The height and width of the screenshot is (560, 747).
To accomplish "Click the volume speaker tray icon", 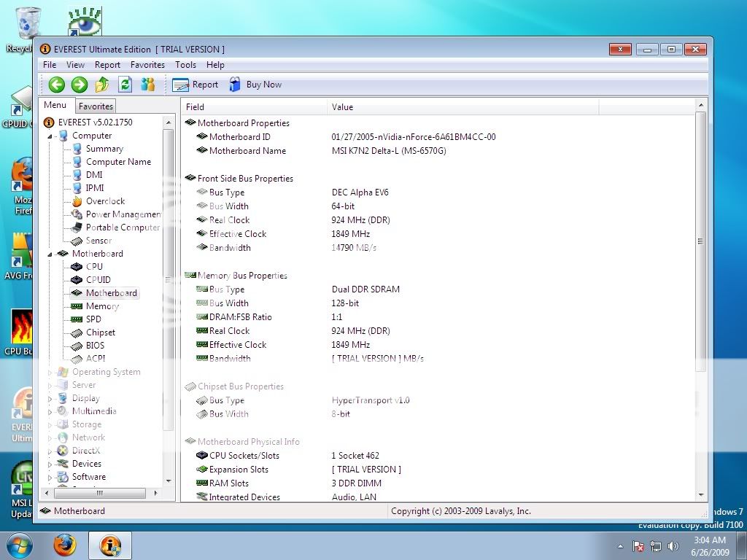I will (673, 545).
